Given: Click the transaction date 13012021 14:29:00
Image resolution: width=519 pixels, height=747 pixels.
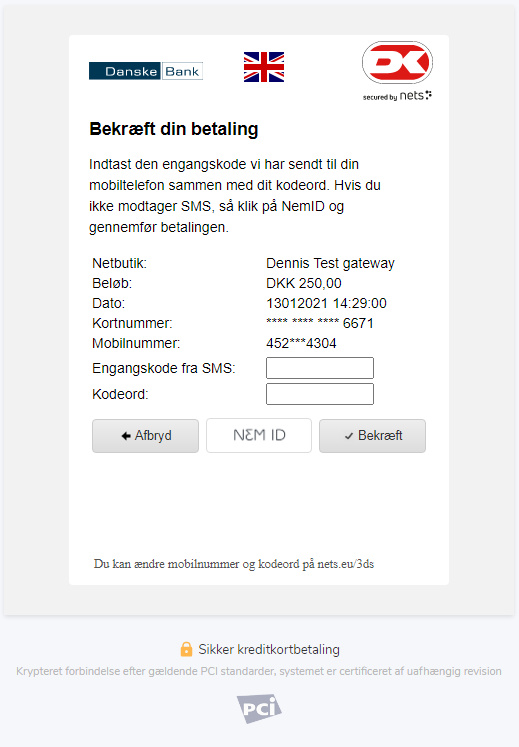Looking at the screenshot, I should click(326, 303).
